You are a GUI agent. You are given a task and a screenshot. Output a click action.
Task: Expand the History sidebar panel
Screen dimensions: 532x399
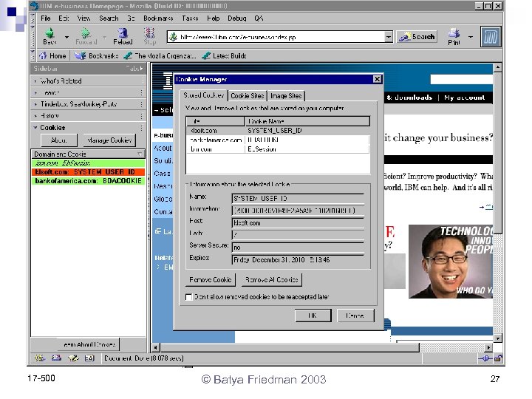click(87, 116)
